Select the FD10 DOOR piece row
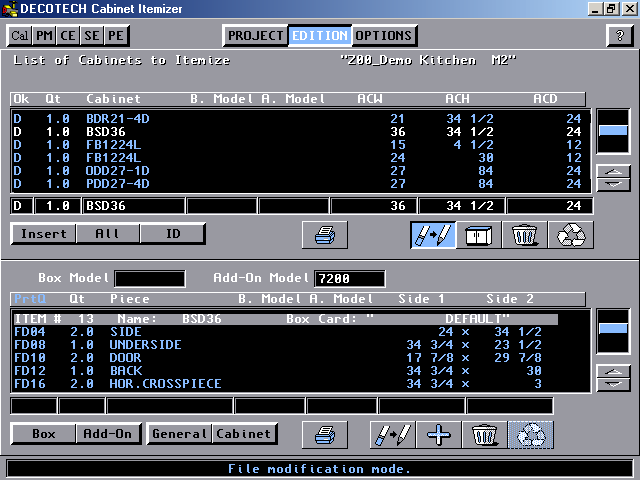 pos(301,358)
